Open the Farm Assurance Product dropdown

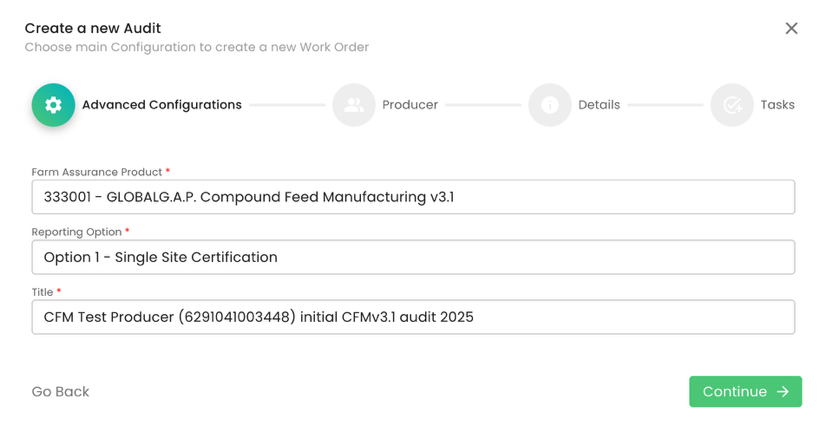(413, 197)
